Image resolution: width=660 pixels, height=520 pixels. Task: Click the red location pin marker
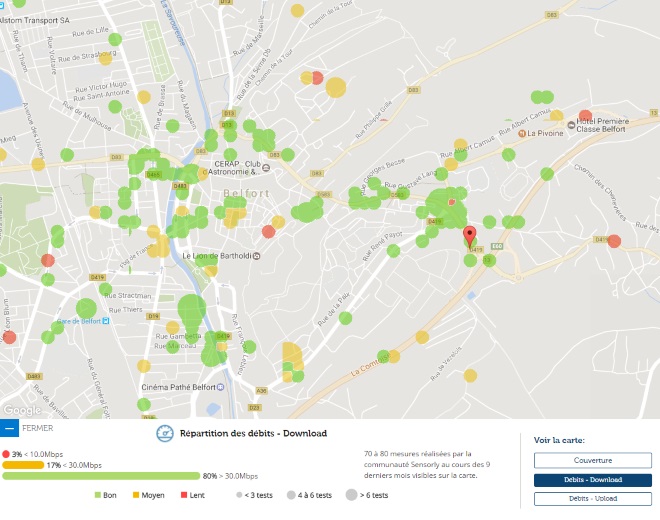point(470,238)
